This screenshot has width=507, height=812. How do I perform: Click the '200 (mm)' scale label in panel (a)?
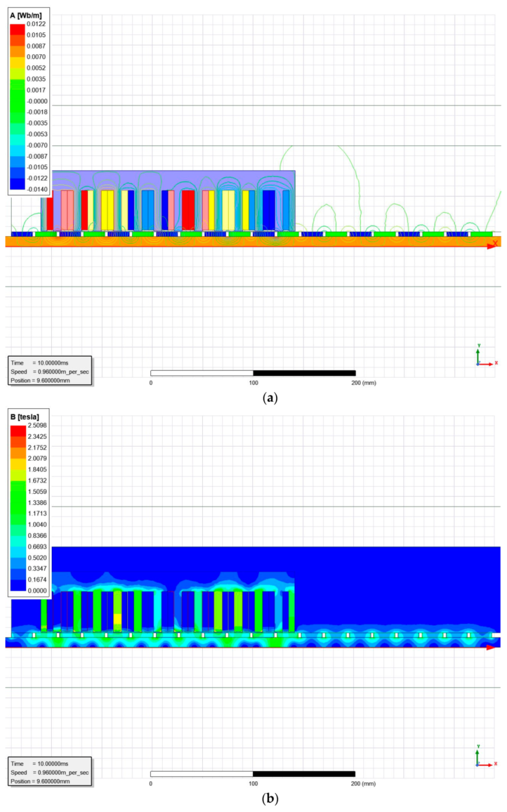point(363,382)
